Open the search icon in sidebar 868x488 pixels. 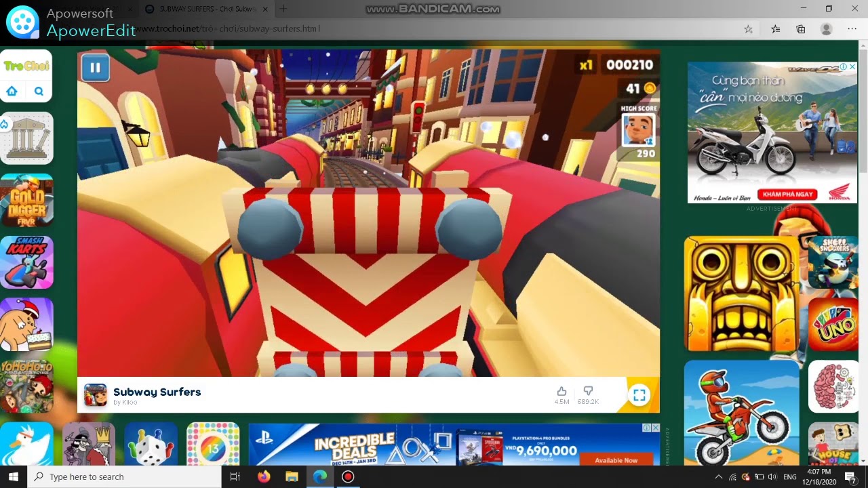pos(39,91)
